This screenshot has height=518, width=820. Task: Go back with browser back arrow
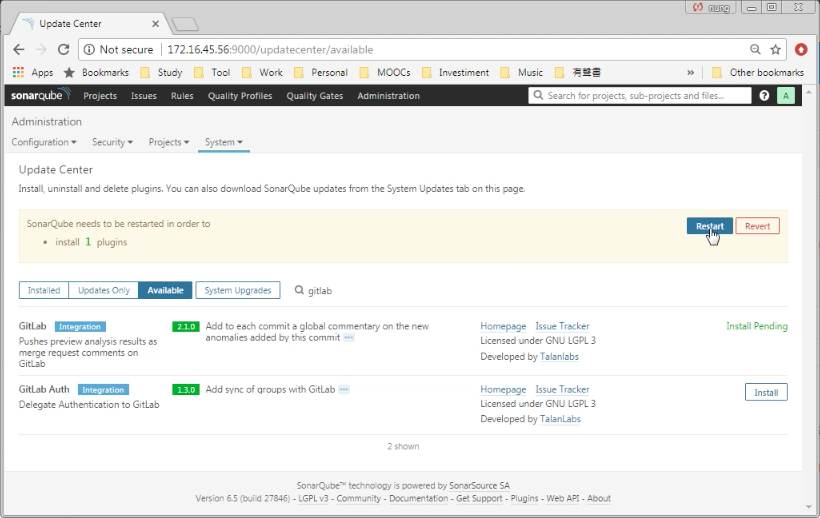pyautogui.click(x=19, y=50)
